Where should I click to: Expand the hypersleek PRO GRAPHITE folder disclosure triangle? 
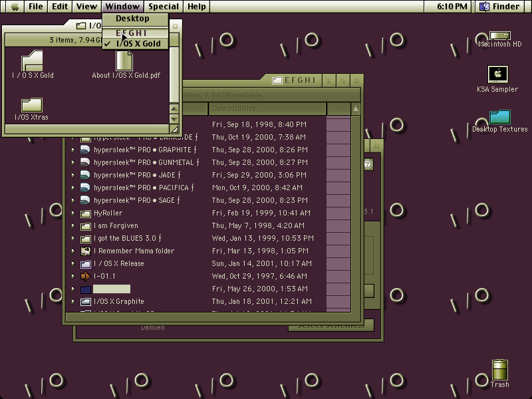click(x=72, y=150)
